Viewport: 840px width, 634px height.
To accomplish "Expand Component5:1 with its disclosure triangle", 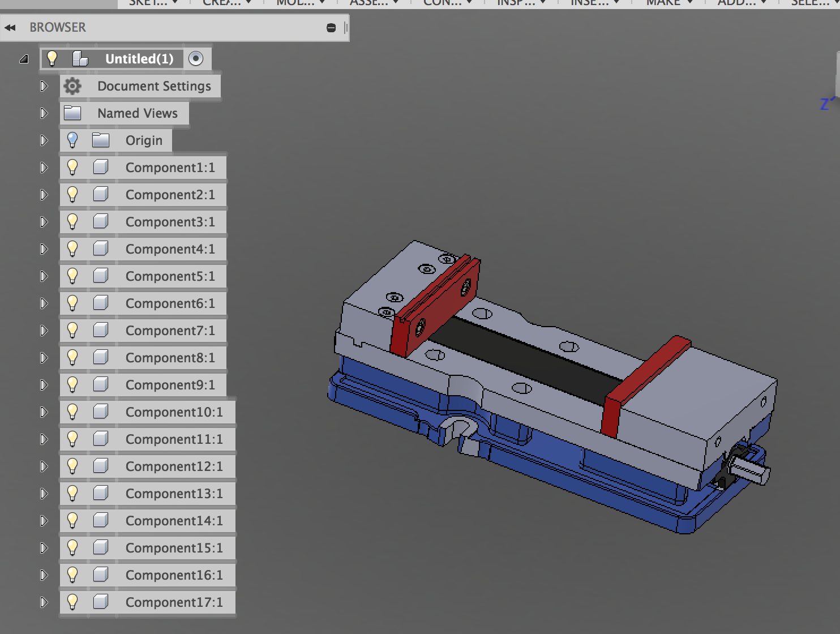I will (44, 276).
